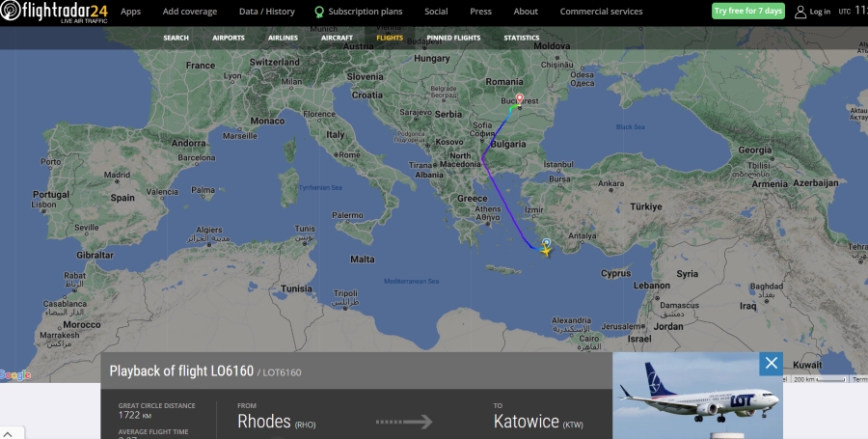Open the Commercial services menu
This screenshot has width=868, height=439.
point(601,11)
